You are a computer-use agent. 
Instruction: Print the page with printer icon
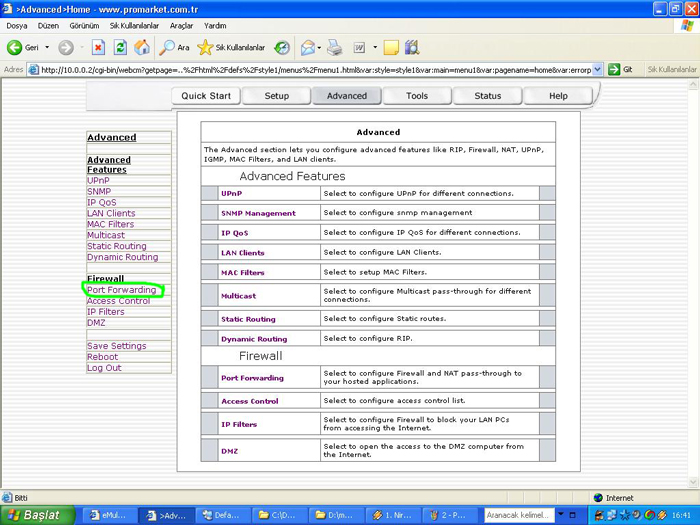(x=334, y=47)
